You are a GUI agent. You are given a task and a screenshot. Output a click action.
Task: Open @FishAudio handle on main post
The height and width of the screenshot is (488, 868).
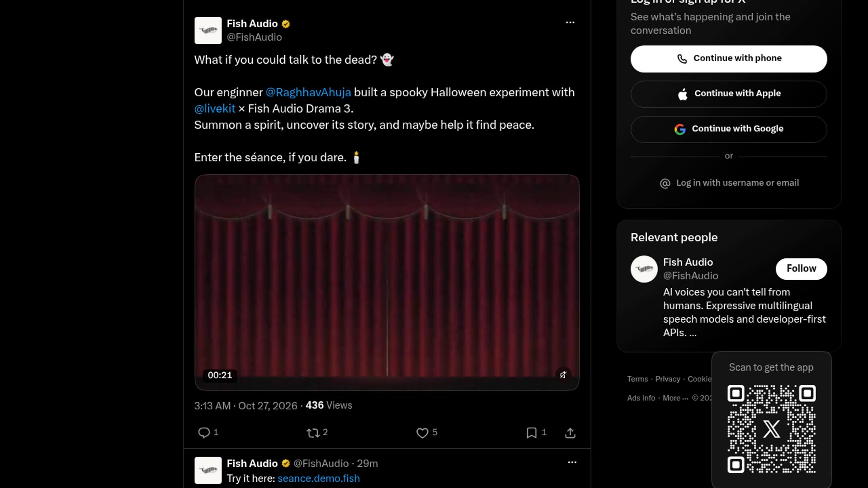254,37
